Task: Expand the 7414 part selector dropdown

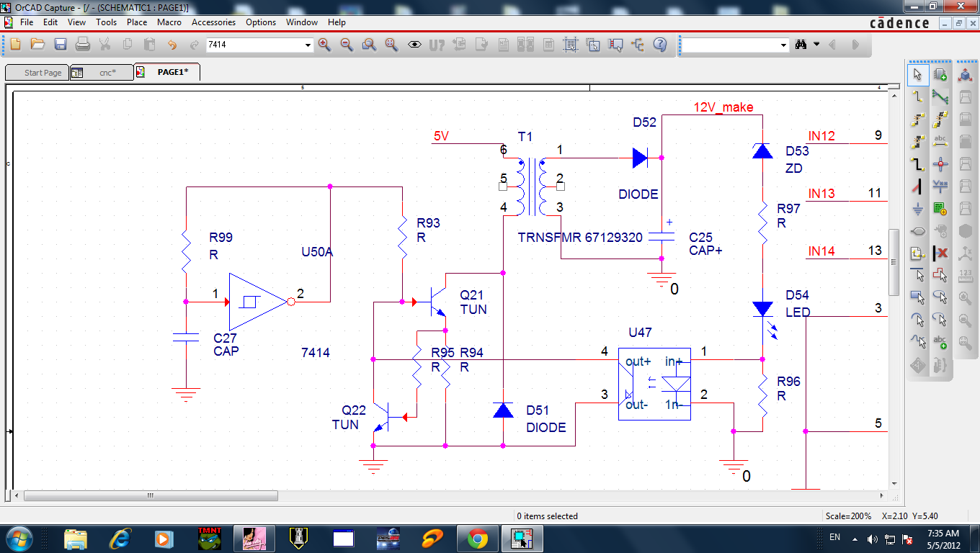Action: (x=308, y=45)
